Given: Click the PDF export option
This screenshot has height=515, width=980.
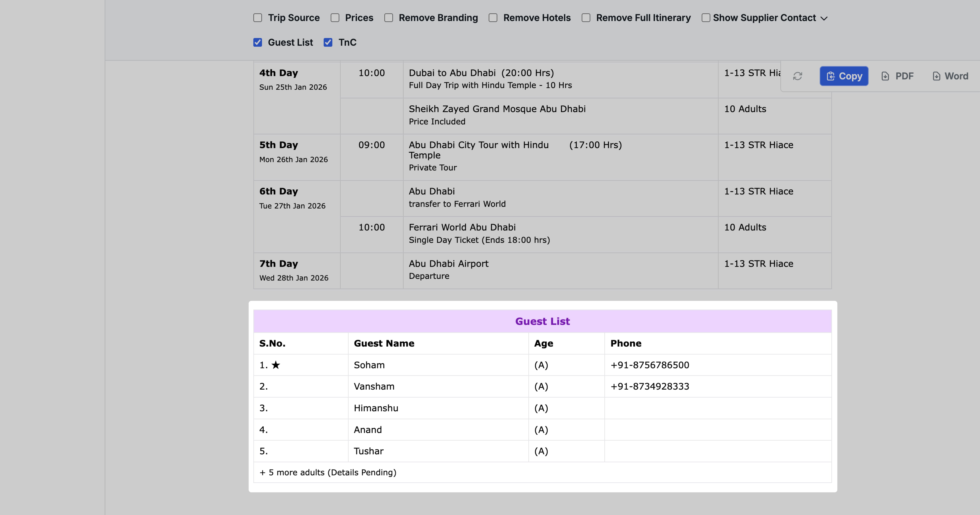Looking at the screenshot, I should tap(898, 76).
